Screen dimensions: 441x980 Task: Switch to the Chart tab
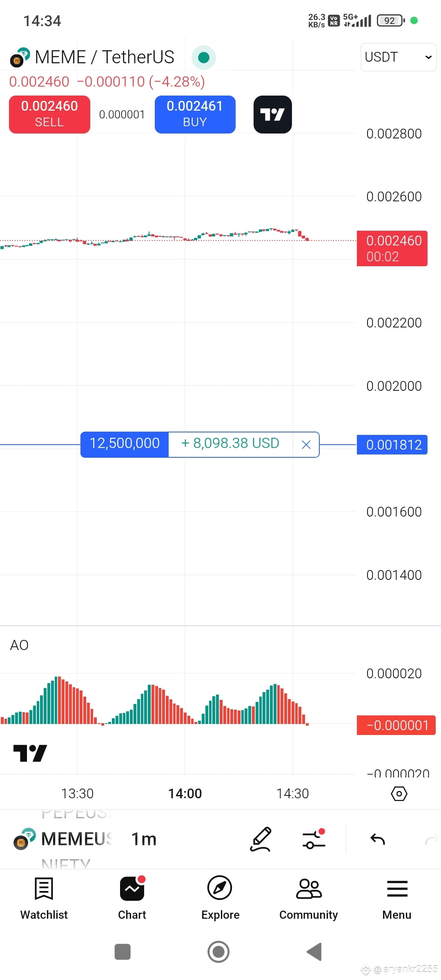pos(132,898)
